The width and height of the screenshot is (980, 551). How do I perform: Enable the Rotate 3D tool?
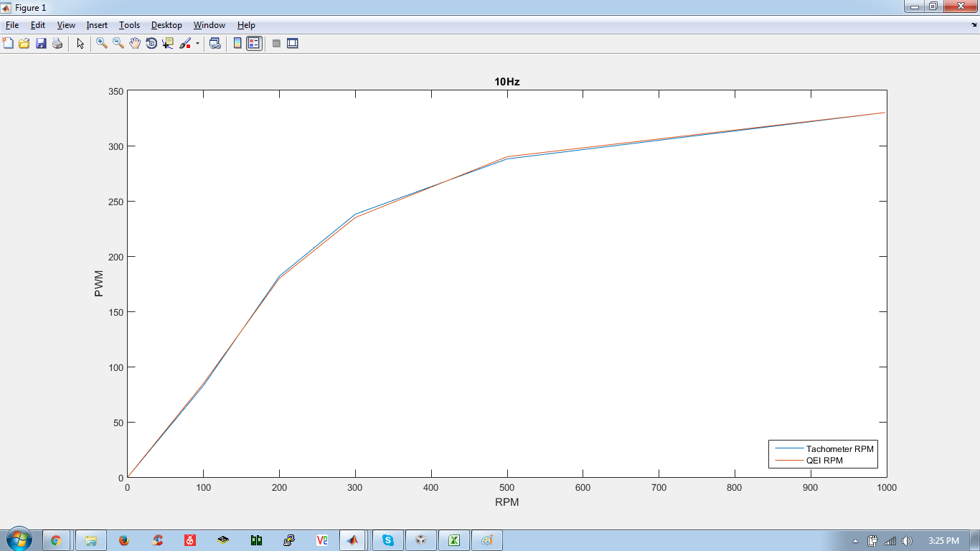coord(151,43)
